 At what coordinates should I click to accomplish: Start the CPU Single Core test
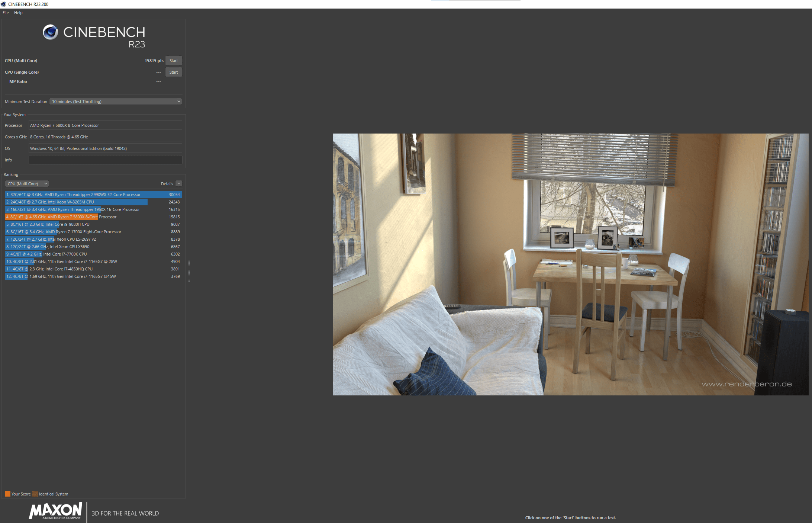click(174, 72)
